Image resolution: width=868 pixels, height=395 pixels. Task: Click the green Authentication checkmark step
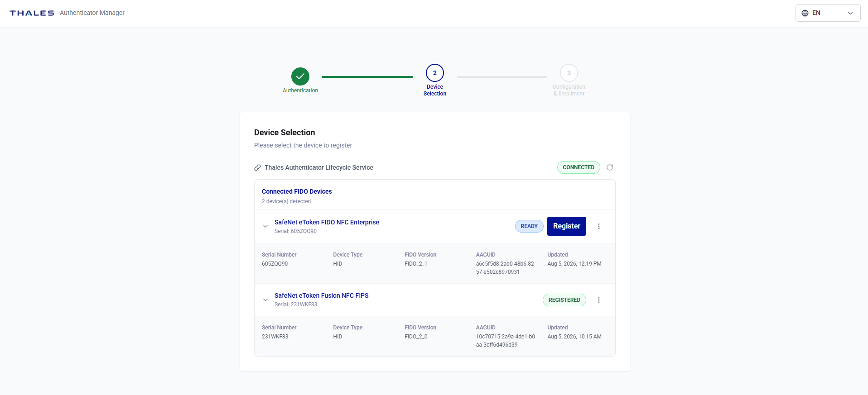300,76
